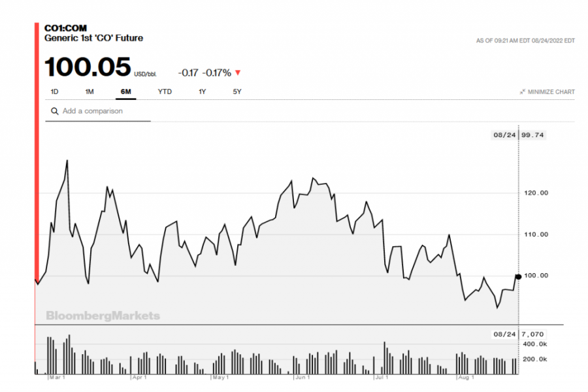Screen dimensions: 588x392
Task: Click the red down-triangle price change indicator
Action: click(237, 73)
